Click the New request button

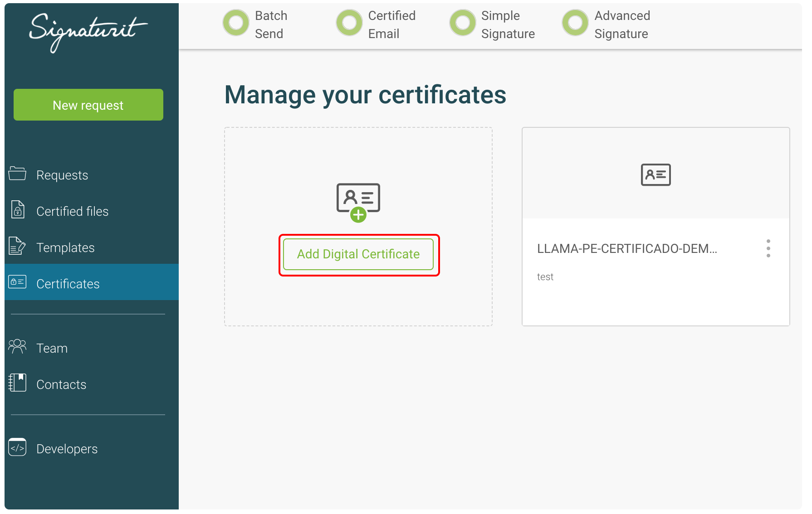pos(88,105)
